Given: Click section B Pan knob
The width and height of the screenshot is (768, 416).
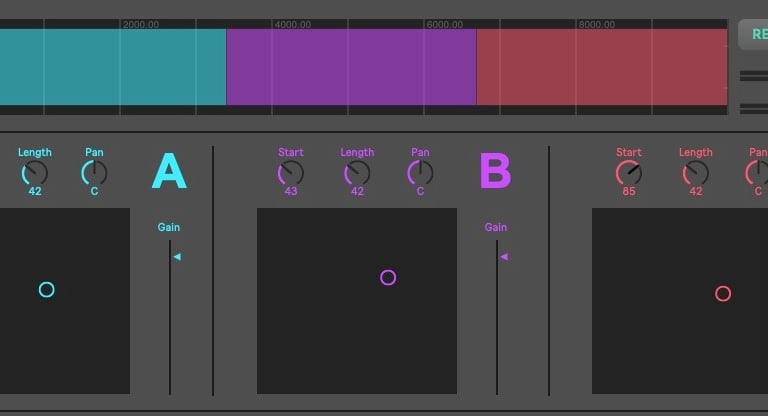Looking at the screenshot, I should pos(420,173).
